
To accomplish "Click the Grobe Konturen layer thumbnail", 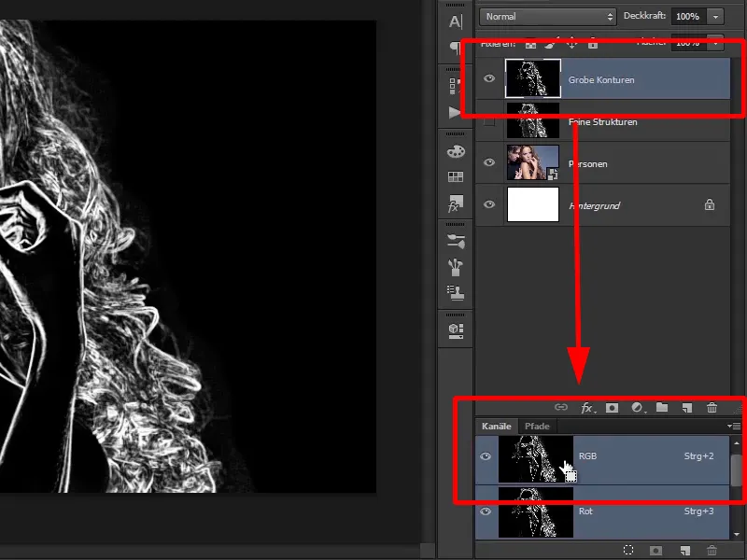I will (533, 78).
